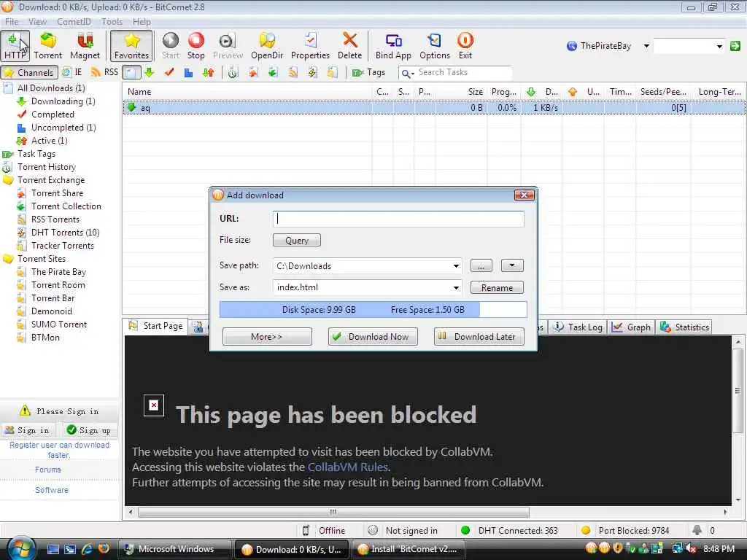The height and width of the screenshot is (560, 747).
Task: Click the HTTP download toolbar icon
Action: (x=15, y=46)
